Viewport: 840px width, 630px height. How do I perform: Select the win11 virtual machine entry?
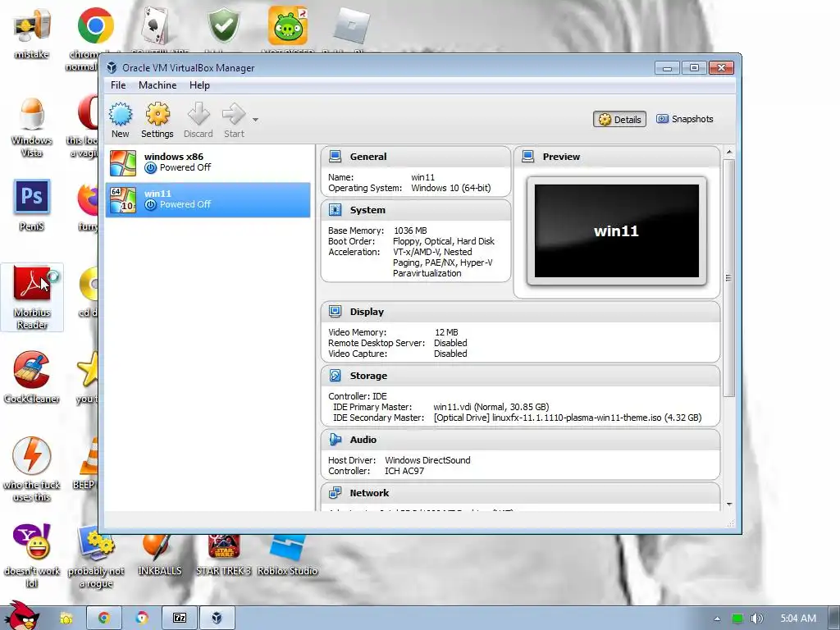pyautogui.click(x=208, y=200)
